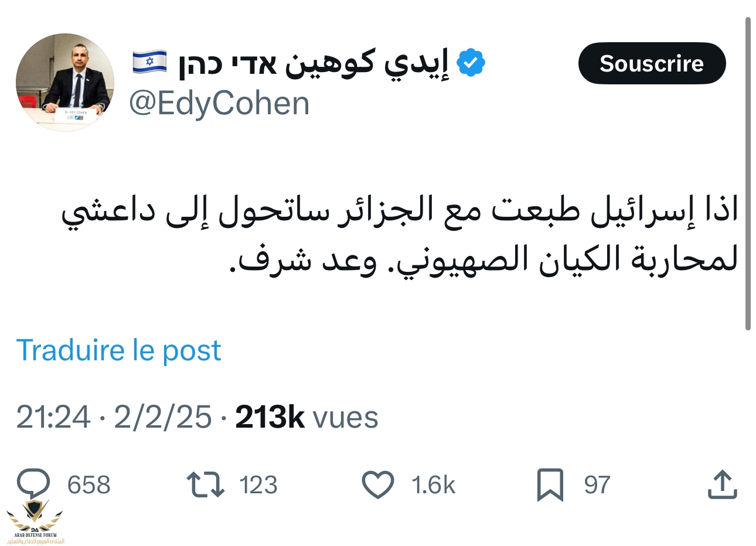Image resolution: width=756 pixels, height=546 pixels.
Task: Click the blue verified checkmark badge
Action: click(x=471, y=63)
